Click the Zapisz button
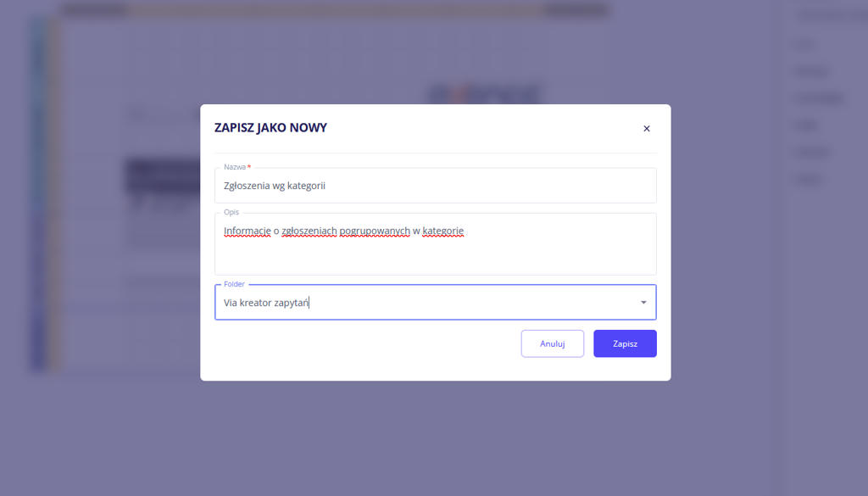 (625, 343)
